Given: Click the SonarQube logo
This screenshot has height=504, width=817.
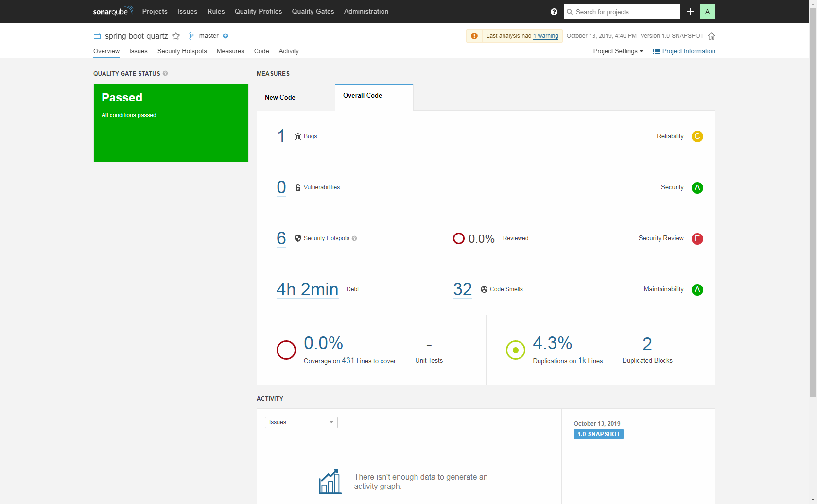Looking at the screenshot, I should point(113,11).
